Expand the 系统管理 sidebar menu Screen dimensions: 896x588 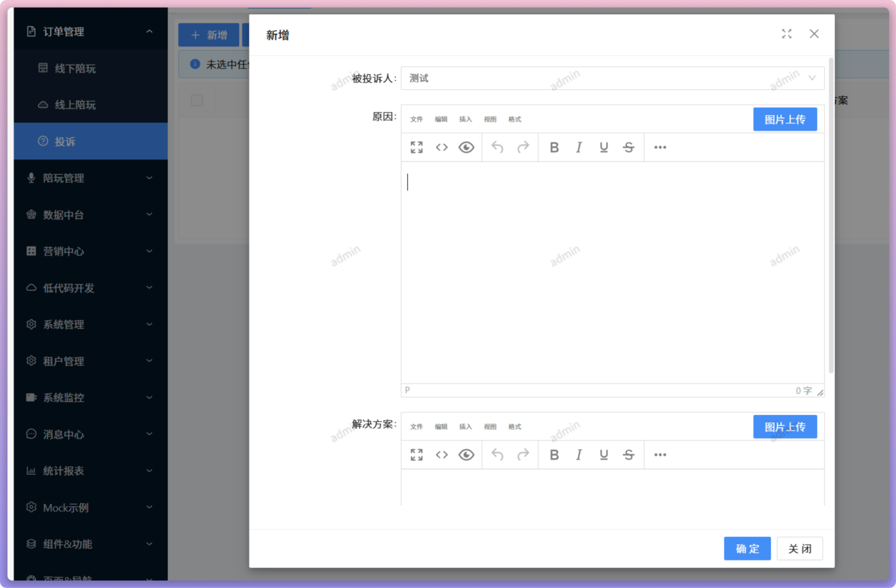(91, 324)
